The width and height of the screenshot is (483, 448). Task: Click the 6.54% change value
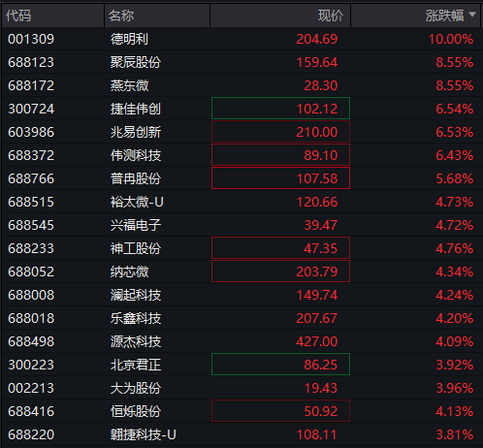click(455, 109)
